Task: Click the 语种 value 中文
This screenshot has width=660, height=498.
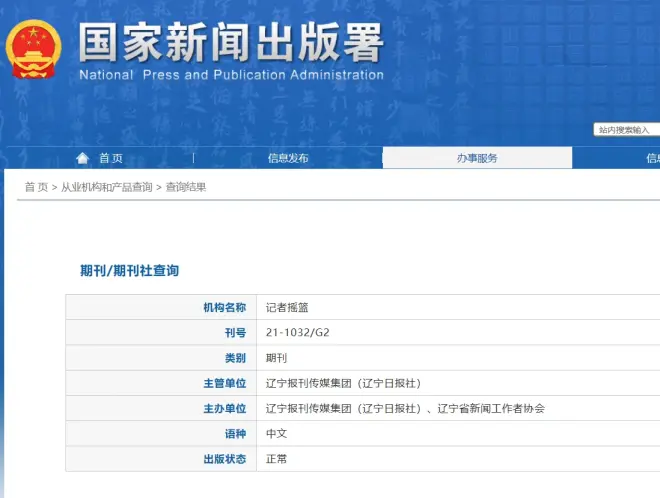Action: 276,434
